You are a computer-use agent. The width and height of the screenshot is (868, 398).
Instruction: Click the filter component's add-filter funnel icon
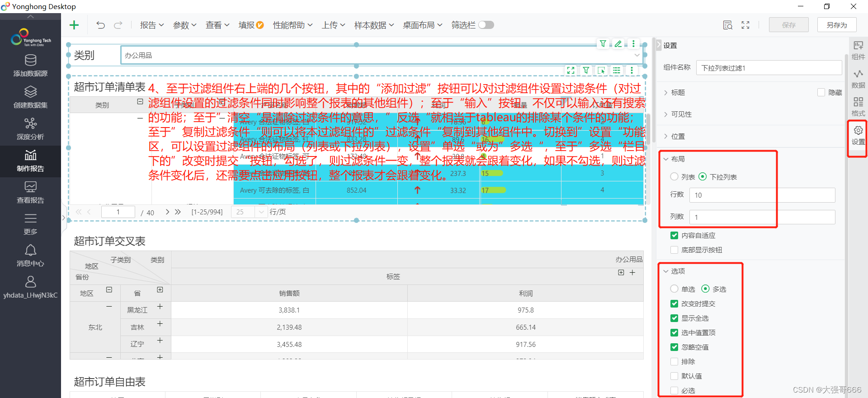pyautogui.click(x=603, y=44)
